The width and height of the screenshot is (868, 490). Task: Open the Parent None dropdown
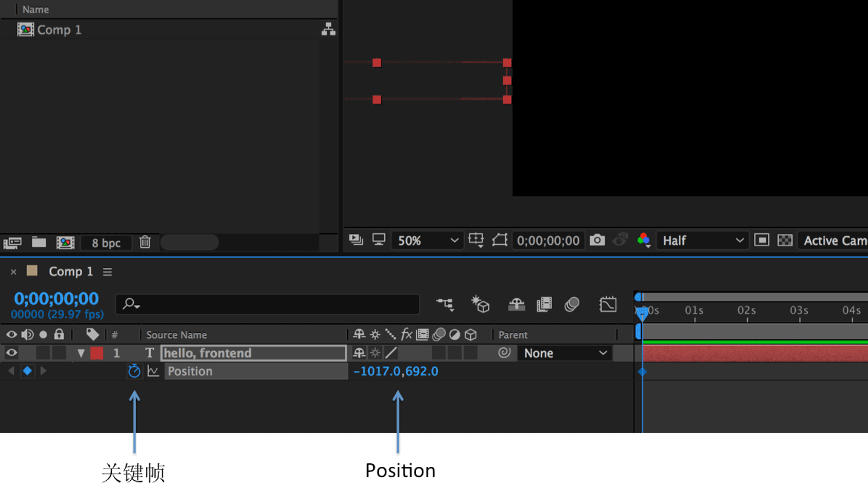565,353
